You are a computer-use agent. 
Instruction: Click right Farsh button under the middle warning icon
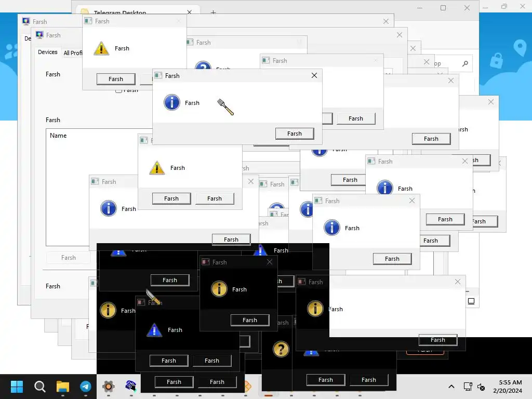point(215,198)
